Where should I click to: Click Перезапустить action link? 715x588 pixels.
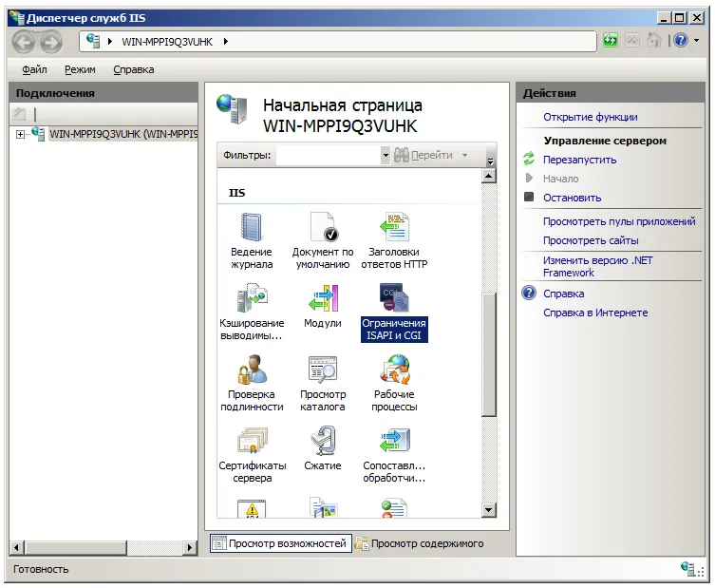(x=579, y=160)
